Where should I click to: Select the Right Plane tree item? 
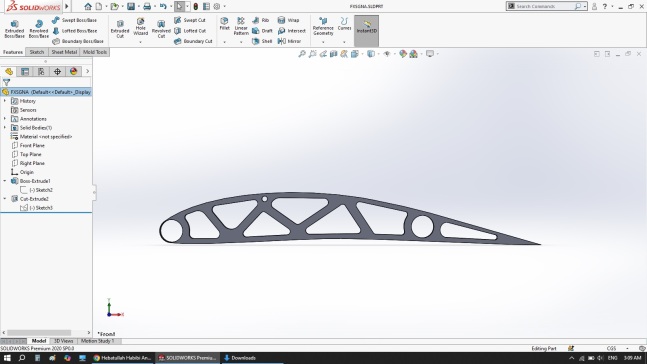pyautogui.click(x=27, y=163)
